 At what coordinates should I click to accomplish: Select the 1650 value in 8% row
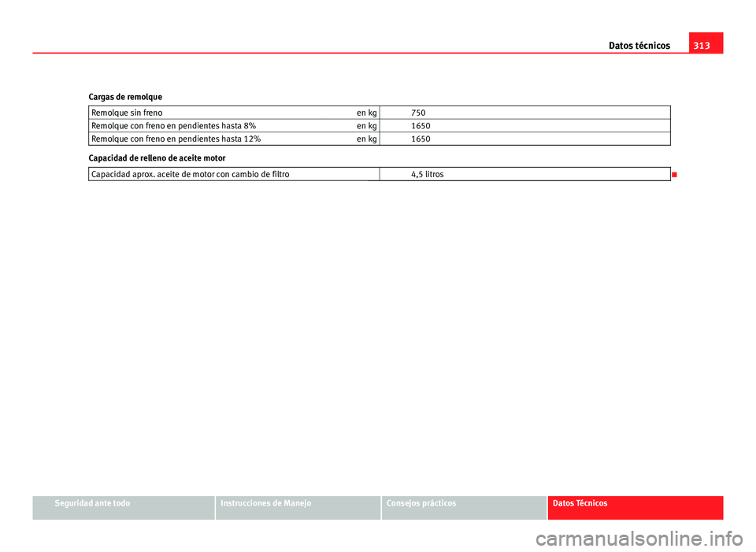[x=421, y=126]
